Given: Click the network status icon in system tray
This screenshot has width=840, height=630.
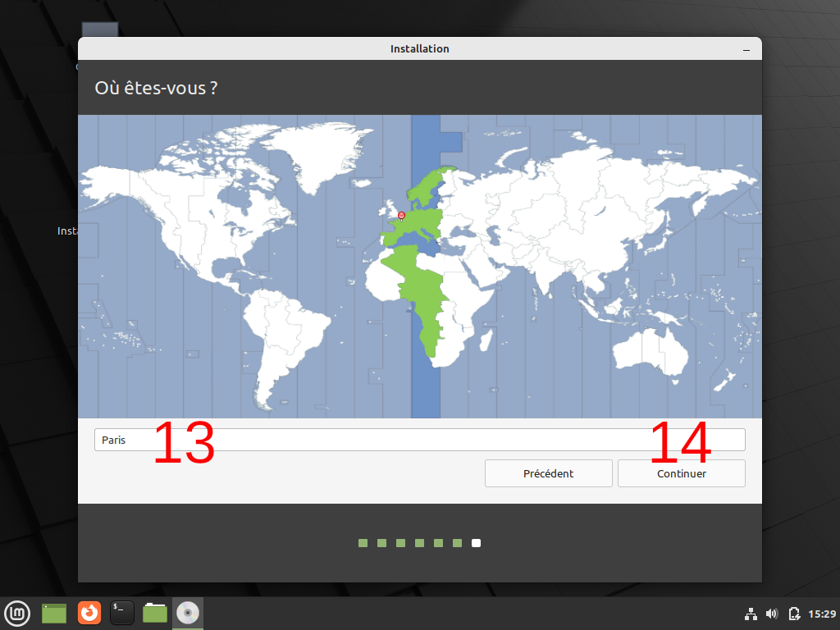Looking at the screenshot, I should (751, 613).
